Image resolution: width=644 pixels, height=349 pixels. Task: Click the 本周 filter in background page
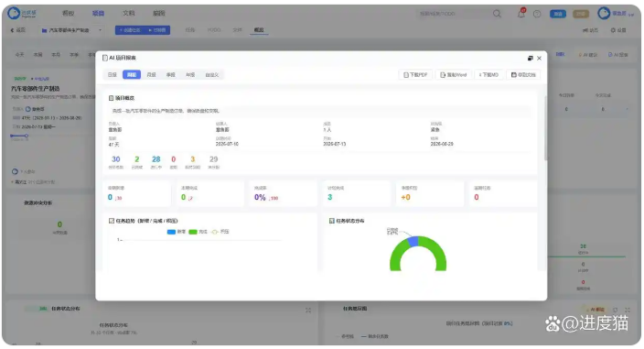point(38,55)
